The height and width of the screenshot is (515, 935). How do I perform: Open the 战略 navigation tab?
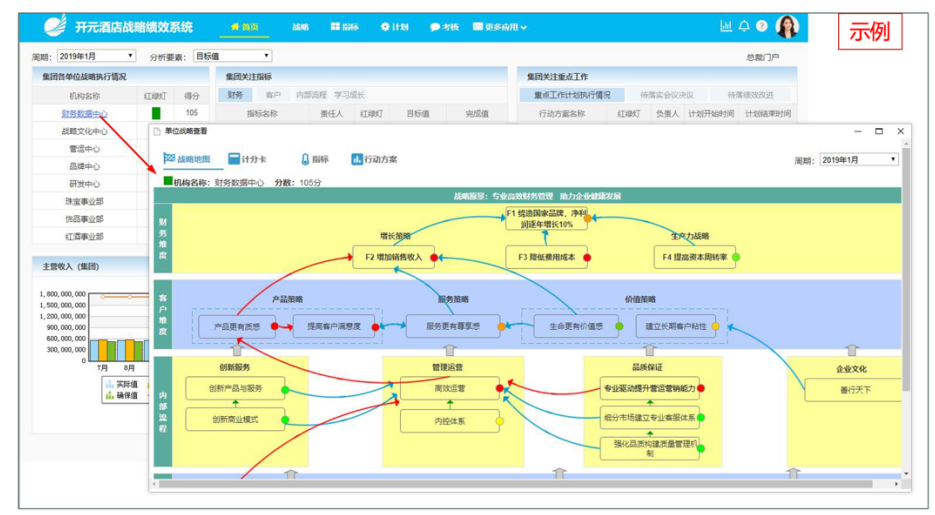click(300, 27)
